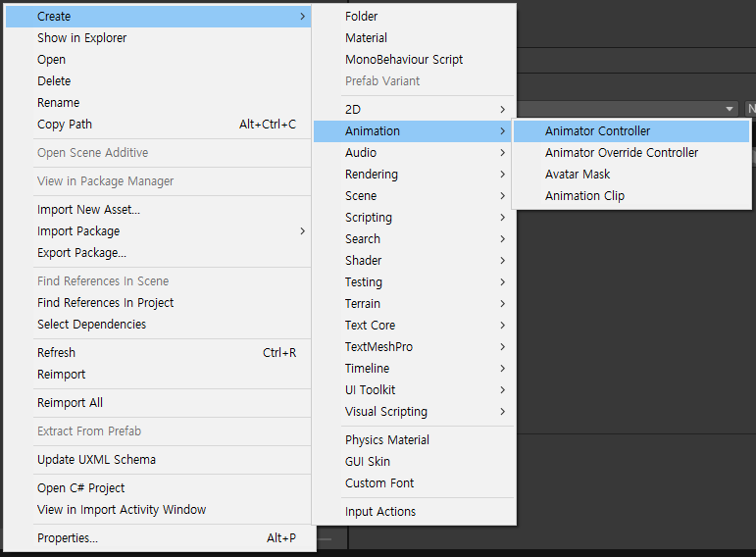Select Find References In Project
Image resolution: width=756 pixels, height=557 pixels.
tap(158, 303)
